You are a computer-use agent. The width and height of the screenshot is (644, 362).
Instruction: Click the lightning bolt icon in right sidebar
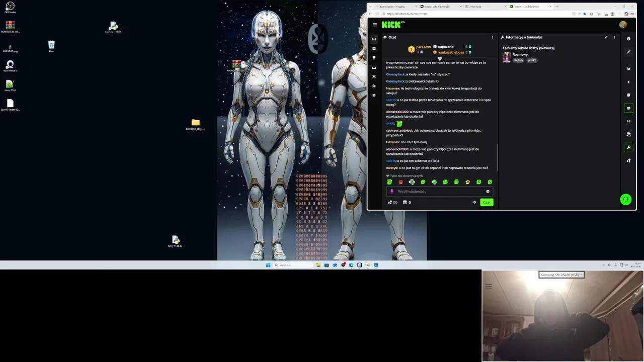(628, 82)
